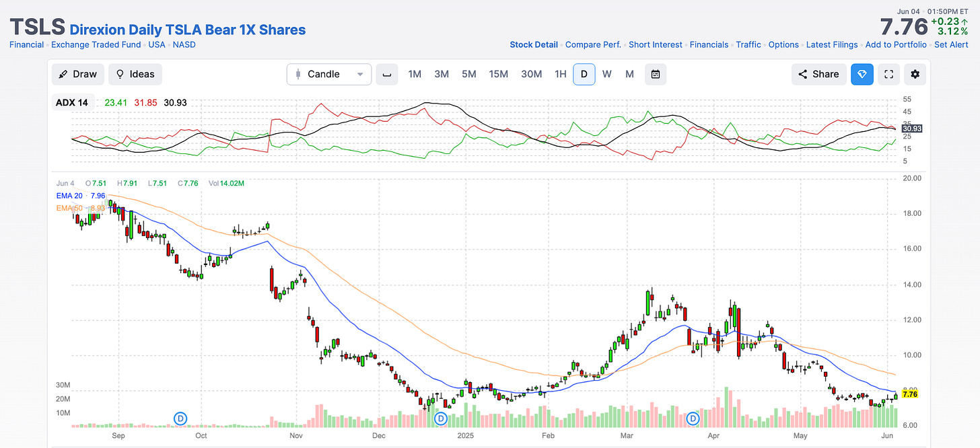Open the Exchange Traded Fund link
This screenshot has height=448, width=980.
(96, 44)
